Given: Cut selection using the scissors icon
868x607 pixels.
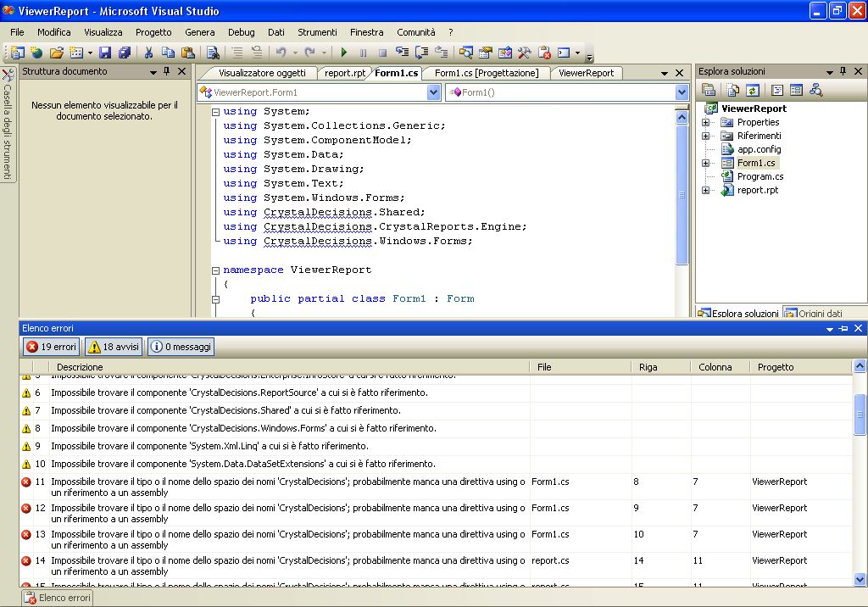Looking at the screenshot, I should click(x=148, y=53).
